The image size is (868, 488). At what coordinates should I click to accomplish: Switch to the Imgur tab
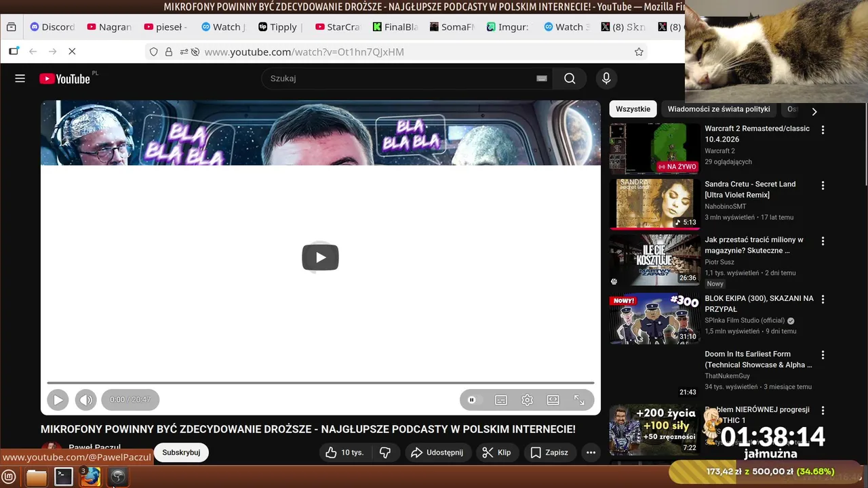[x=509, y=27]
